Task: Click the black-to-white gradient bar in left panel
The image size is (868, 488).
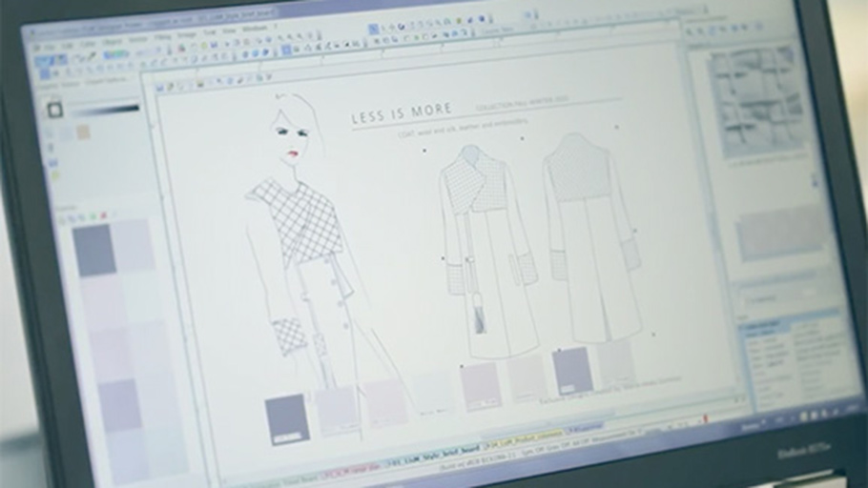Action: coord(107,110)
